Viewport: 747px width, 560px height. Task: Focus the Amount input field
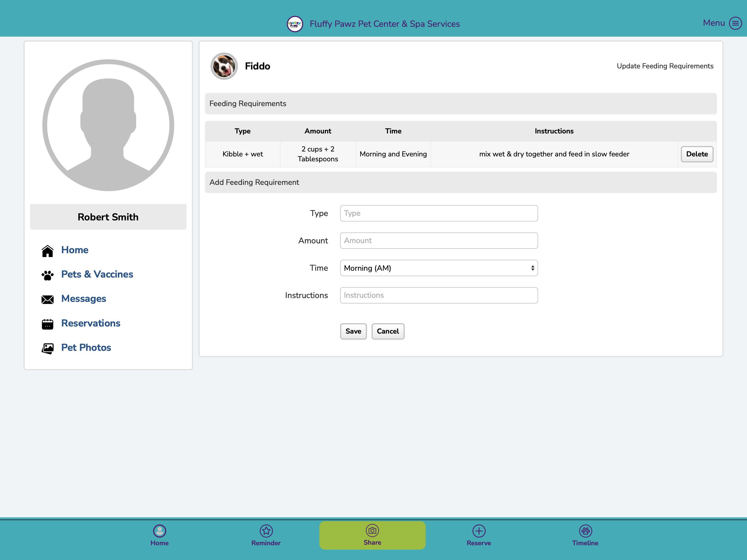(x=439, y=240)
